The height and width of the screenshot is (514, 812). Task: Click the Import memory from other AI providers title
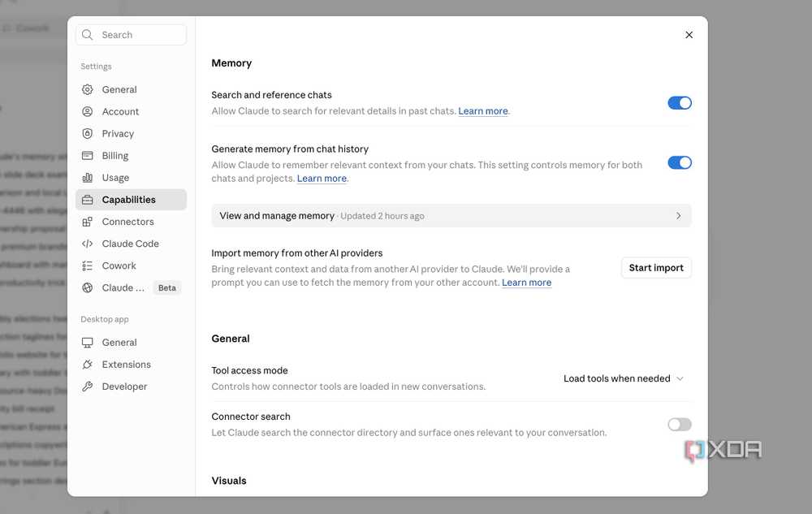tap(296, 253)
